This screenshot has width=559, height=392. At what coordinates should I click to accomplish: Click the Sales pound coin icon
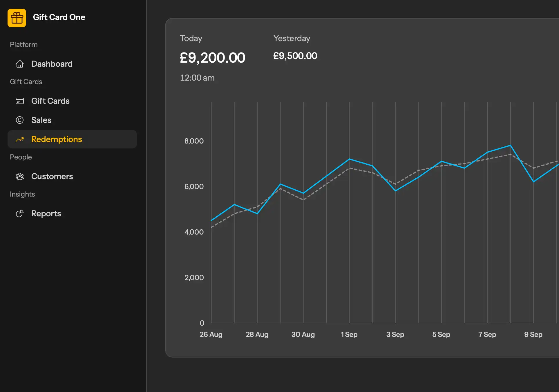pyautogui.click(x=20, y=120)
